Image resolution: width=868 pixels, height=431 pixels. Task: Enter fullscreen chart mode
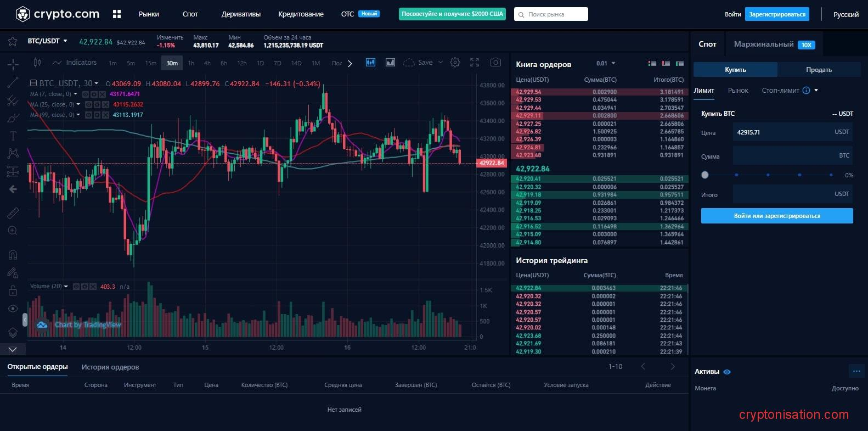point(475,63)
